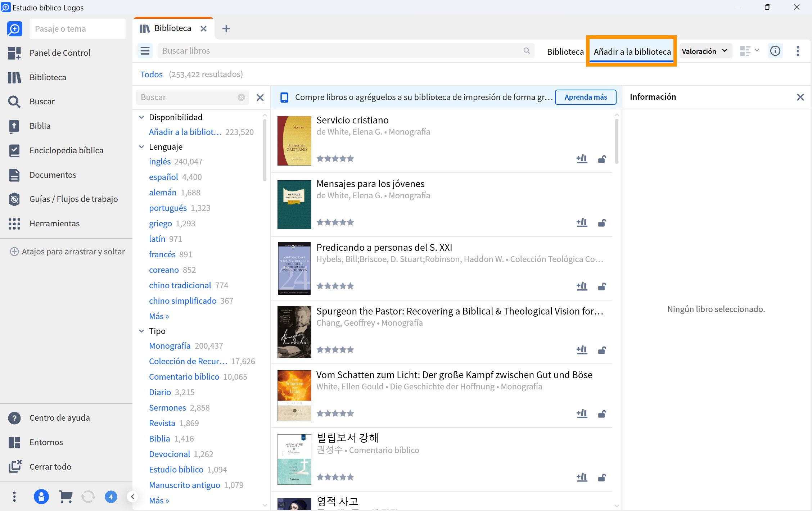Screen dimensions: 812x511
Task: Close the filter sidebar panel
Action: click(x=260, y=97)
